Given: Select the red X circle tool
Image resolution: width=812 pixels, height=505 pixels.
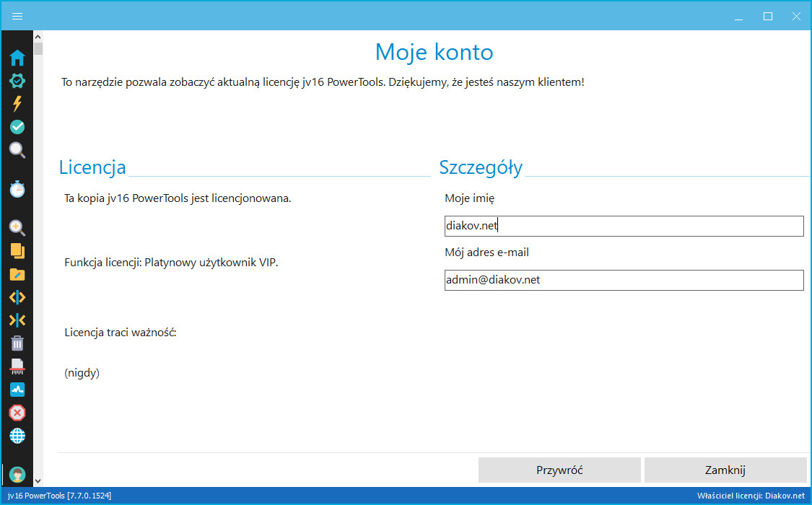Looking at the screenshot, I should click(x=17, y=413).
